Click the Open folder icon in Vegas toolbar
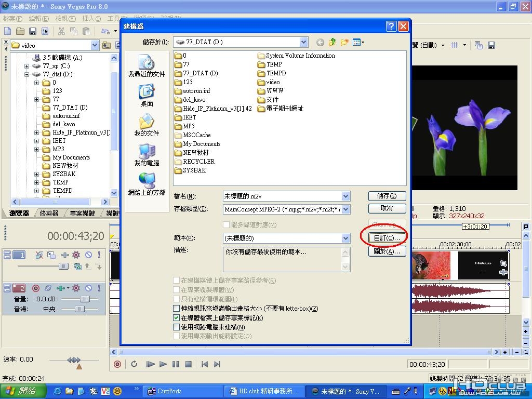 click(20, 31)
